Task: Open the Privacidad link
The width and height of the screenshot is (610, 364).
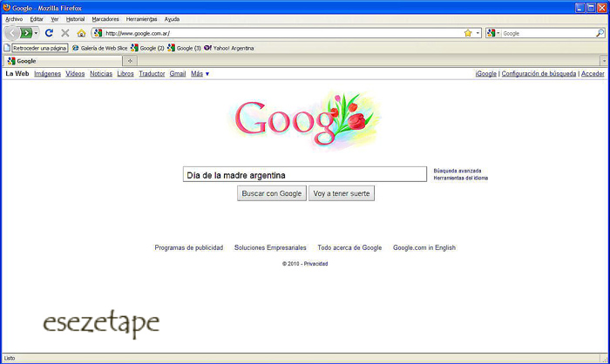Action: (x=315, y=264)
